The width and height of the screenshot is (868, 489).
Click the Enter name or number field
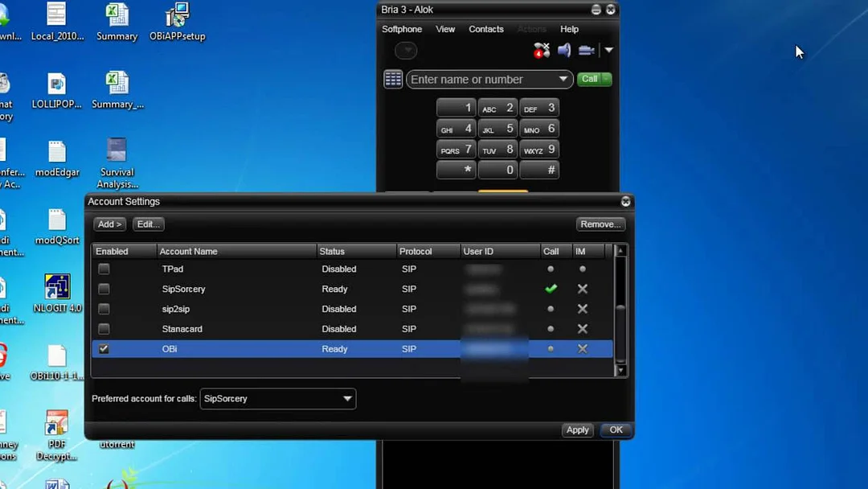click(x=481, y=80)
